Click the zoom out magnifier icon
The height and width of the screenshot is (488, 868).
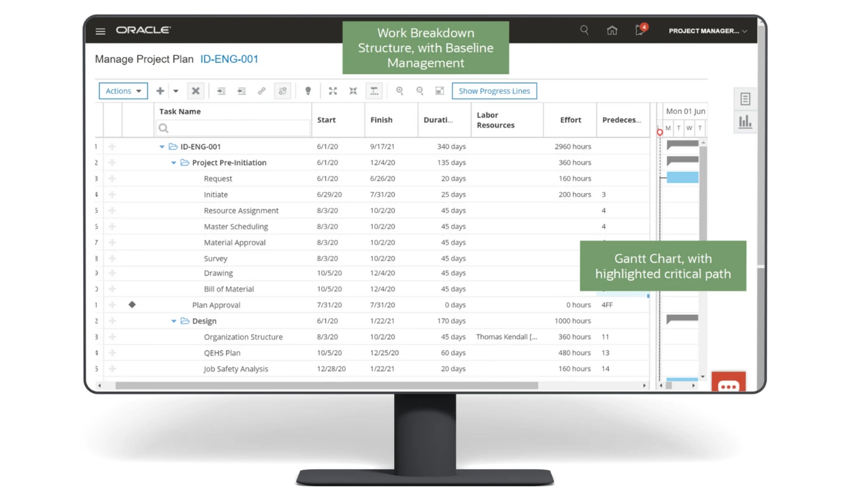(420, 91)
